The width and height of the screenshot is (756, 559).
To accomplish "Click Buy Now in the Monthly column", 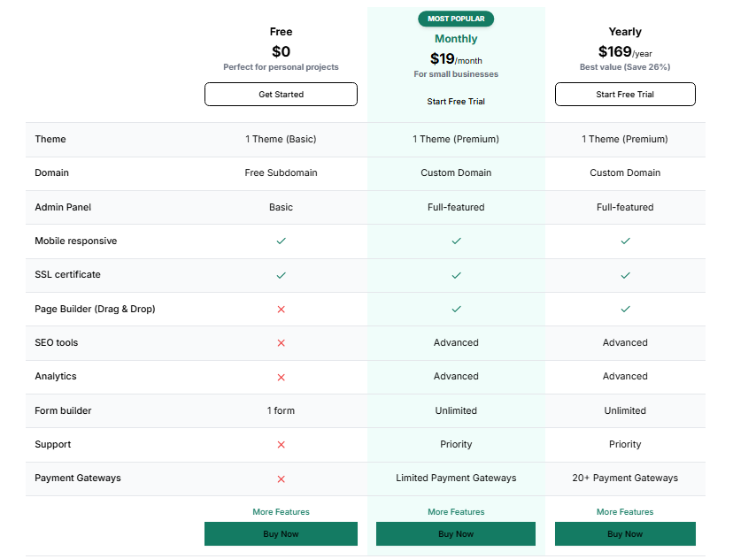I will (x=456, y=533).
